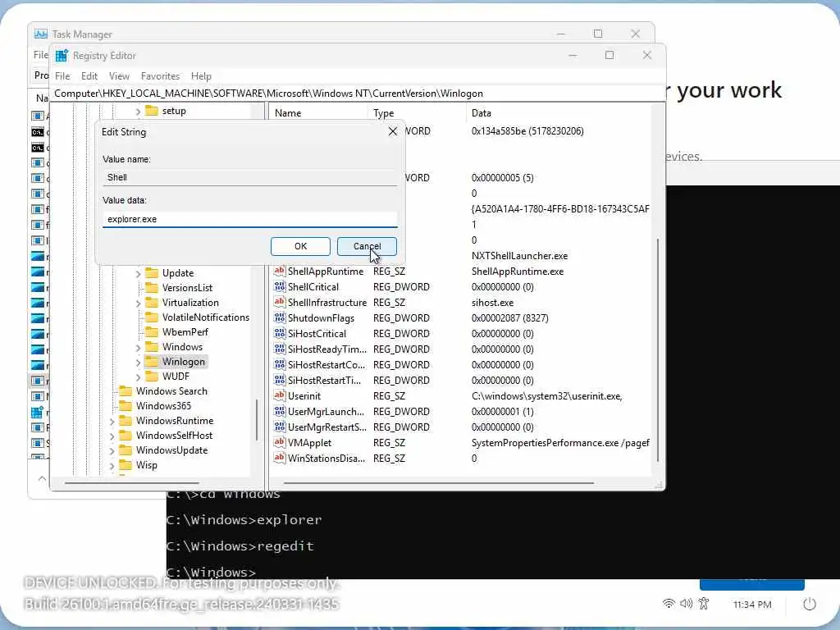Click the tree pane horizontal scrollbar
Screen dimensions: 840x630
click(132, 483)
